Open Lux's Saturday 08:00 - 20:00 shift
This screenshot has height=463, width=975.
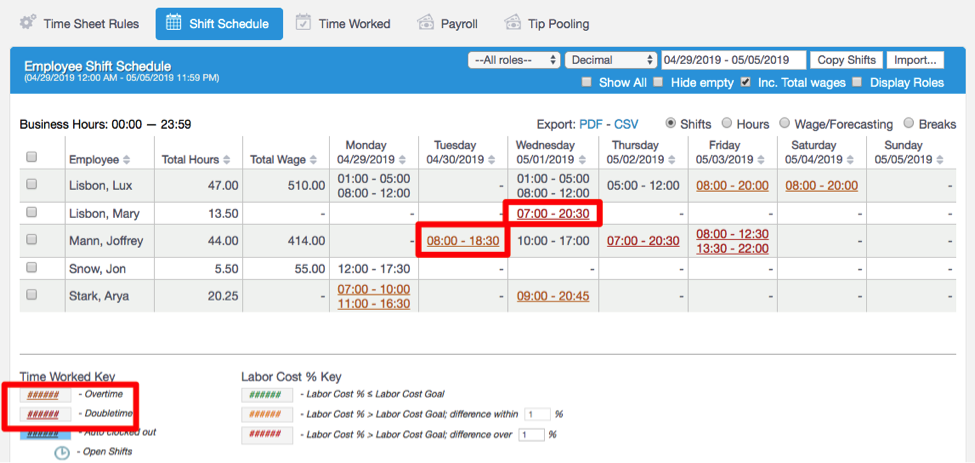(x=822, y=185)
